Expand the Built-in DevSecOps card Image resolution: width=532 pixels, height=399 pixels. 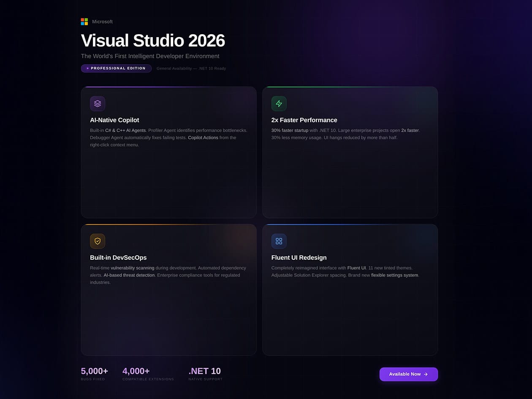coord(168,289)
